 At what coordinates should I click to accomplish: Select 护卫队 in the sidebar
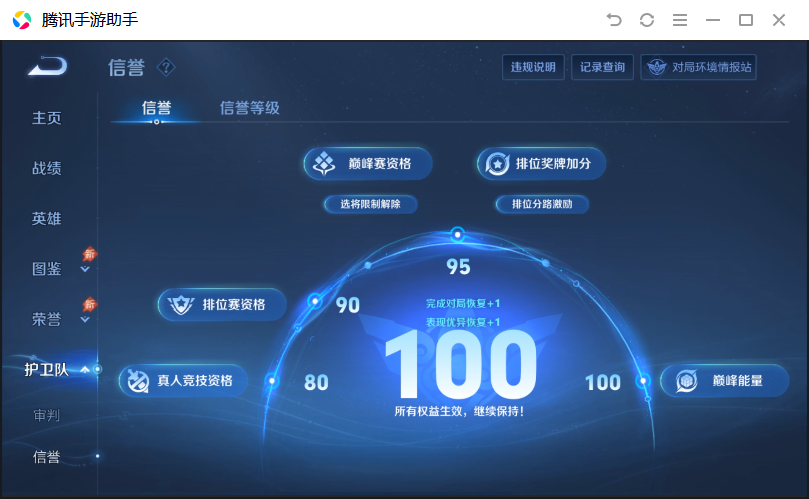pos(46,369)
